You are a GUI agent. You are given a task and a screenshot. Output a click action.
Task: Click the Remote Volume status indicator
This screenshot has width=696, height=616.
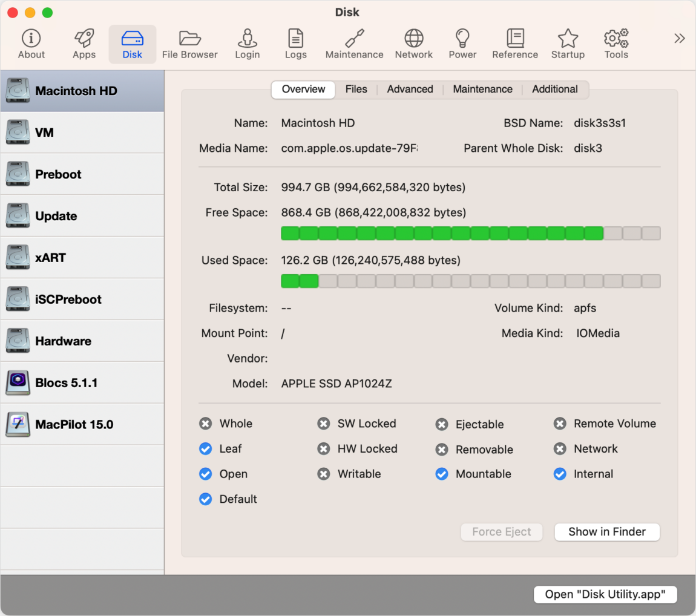[x=560, y=424]
